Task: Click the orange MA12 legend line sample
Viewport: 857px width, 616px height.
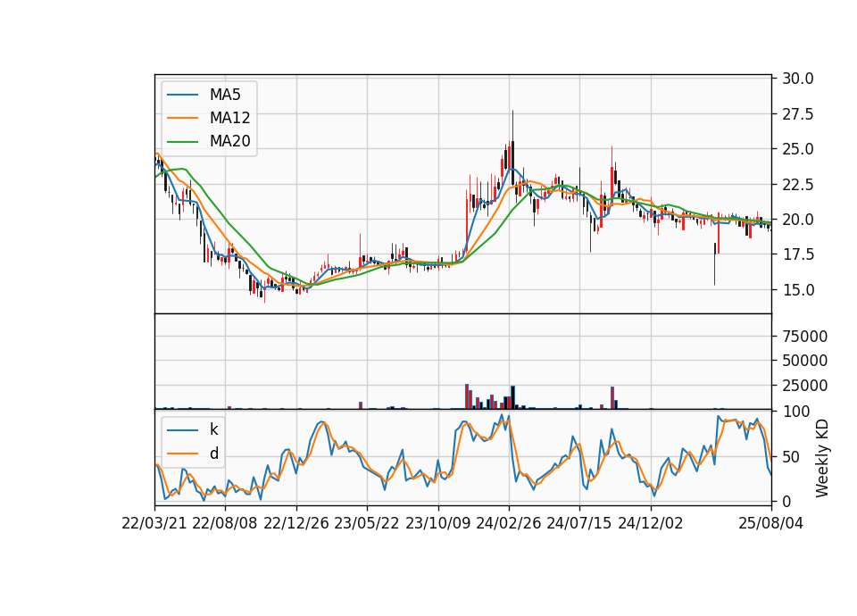Action: [182, 118]
